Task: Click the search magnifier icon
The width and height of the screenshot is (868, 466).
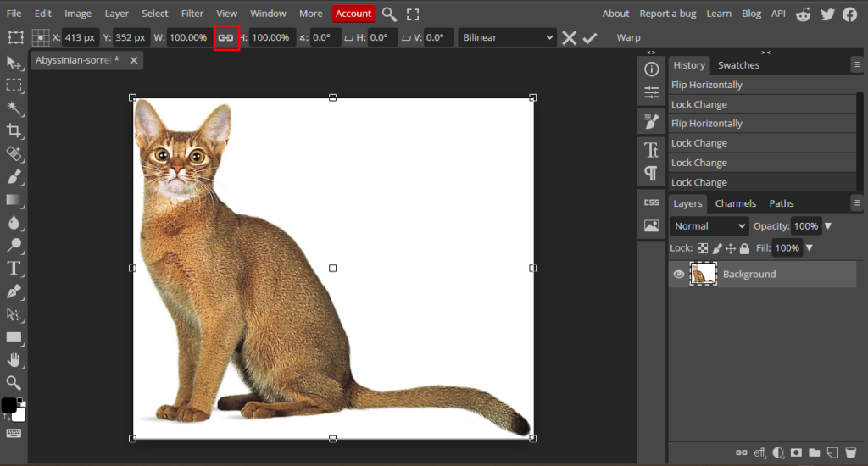Action: (389, 14)
